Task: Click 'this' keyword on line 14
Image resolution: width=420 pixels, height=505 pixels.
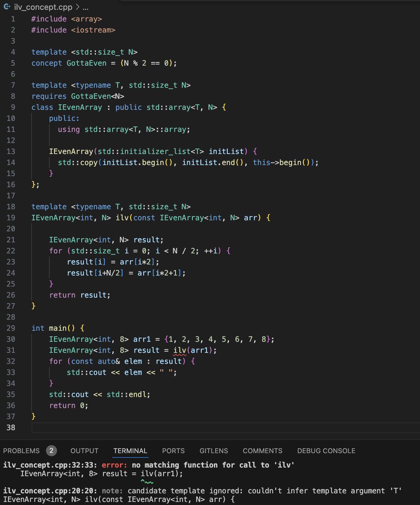Action: [x=262, y=162]
